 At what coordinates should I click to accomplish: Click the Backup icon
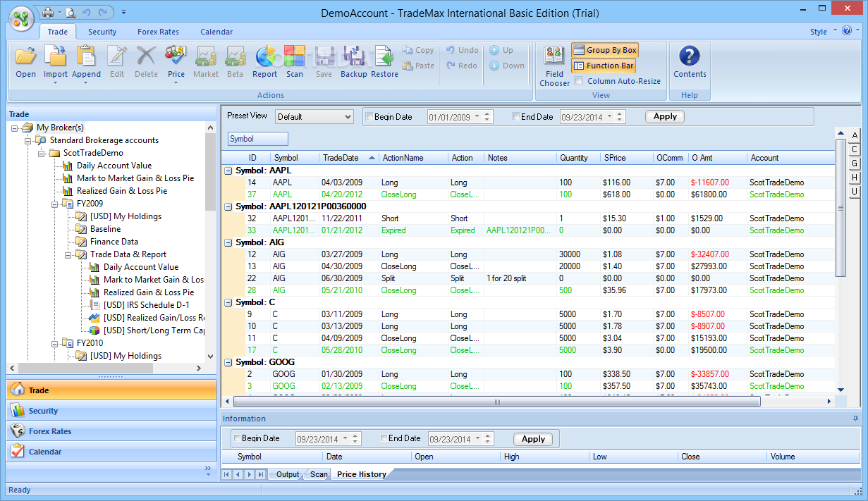354,56
